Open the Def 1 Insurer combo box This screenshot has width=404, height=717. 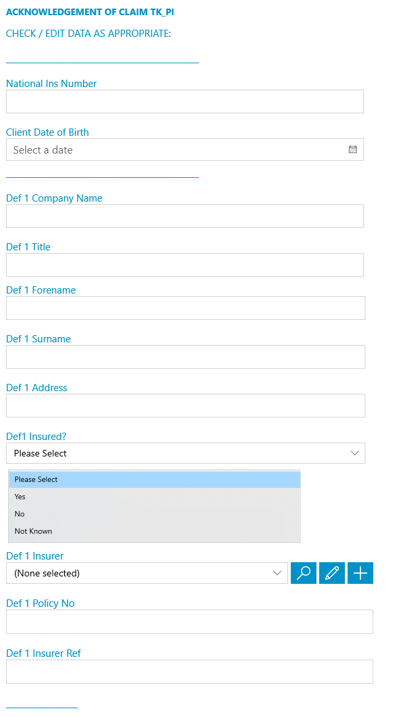pos(147,573)
